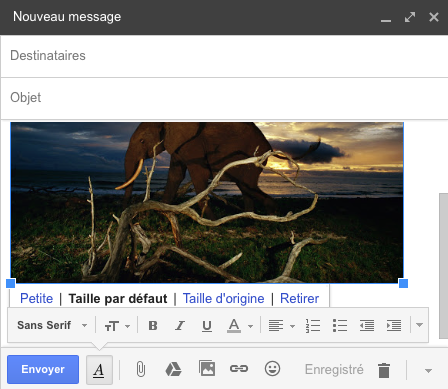The width and height of the screenshot is (448, 389).
Task: Open the emoji smiley picker
Action: pyautogui.click(x=272, y=369)
